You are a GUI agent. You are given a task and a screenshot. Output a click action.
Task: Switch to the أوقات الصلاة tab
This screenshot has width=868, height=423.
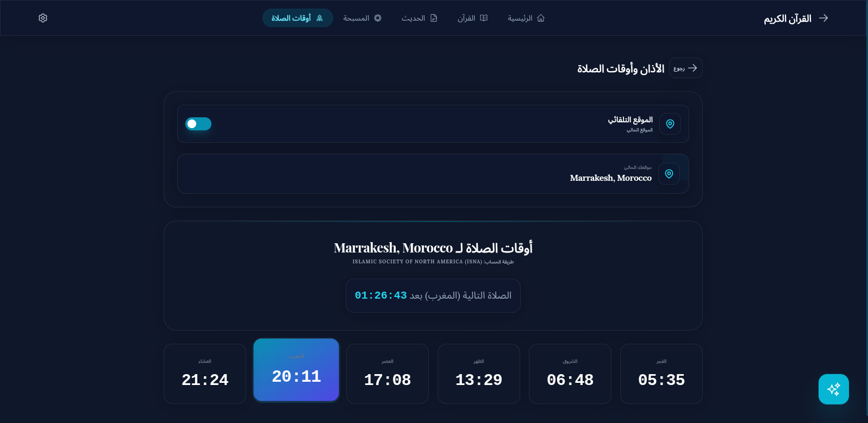297,18
